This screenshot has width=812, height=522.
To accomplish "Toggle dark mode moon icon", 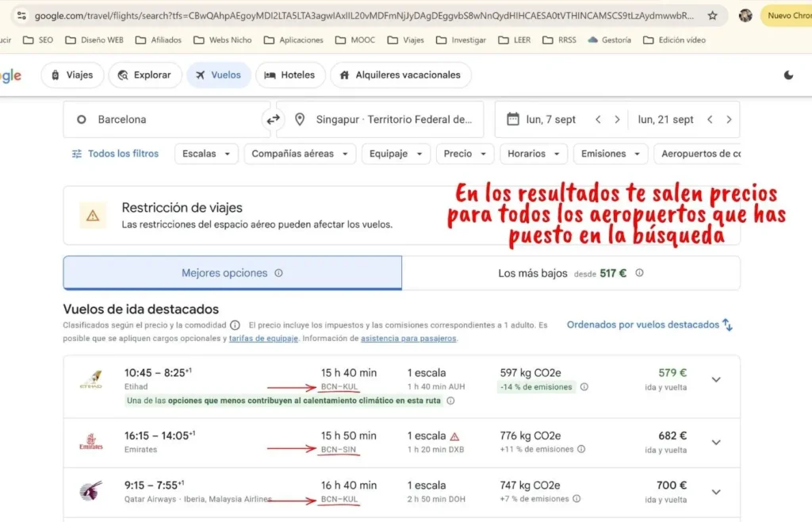I will coord(788,75).
